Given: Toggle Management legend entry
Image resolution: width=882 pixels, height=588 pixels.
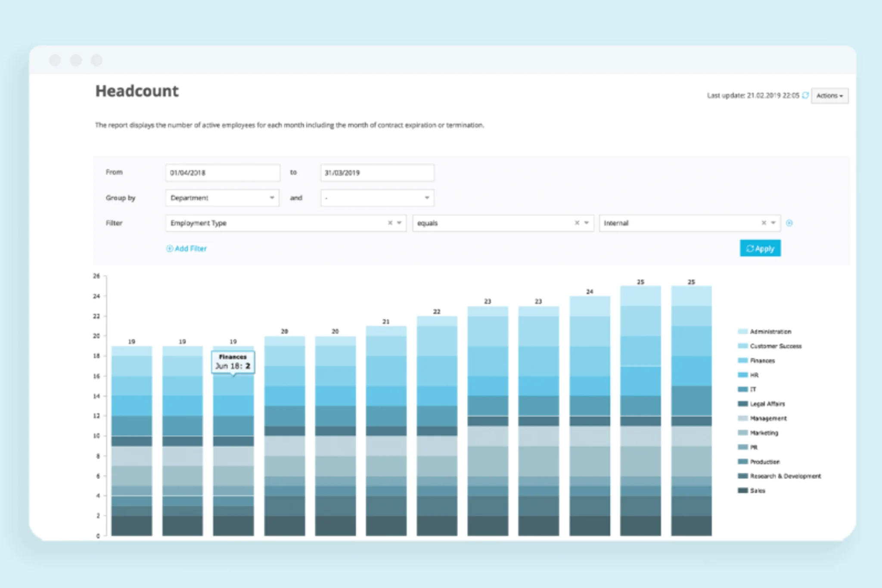Looking at the screenshot, I should [762, 418].
